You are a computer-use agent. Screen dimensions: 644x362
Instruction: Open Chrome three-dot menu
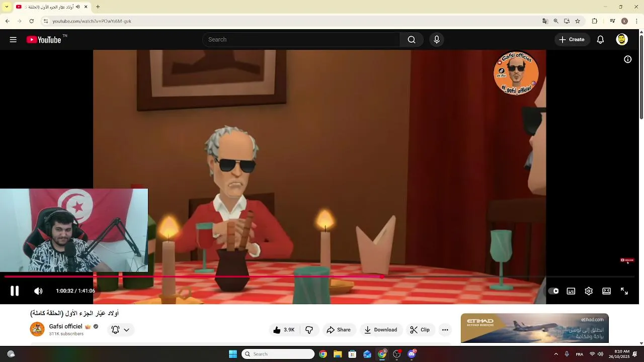[637, 21]
